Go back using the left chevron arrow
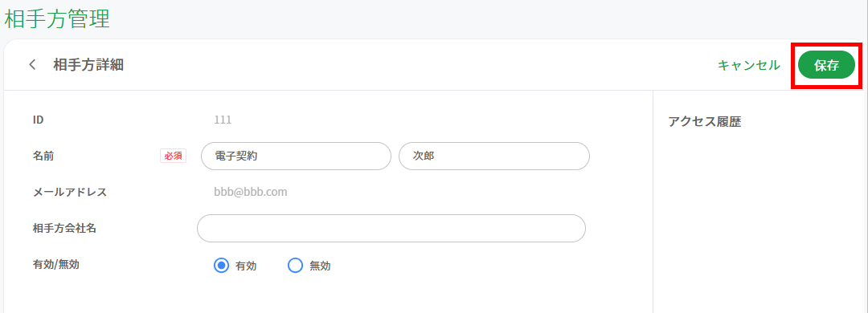The width and height of the screenshot is (868, 313). click(x=32, y=65)
